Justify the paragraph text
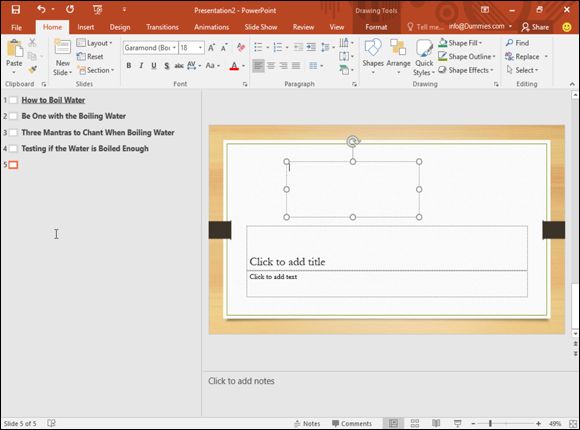The image size is (580, 430). pos(296,66)
